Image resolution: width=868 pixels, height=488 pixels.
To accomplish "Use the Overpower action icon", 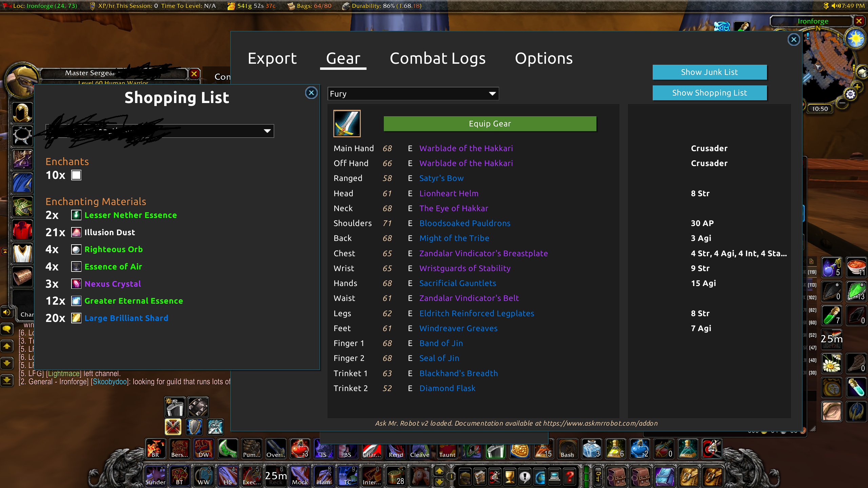I will tap(276, 448).
